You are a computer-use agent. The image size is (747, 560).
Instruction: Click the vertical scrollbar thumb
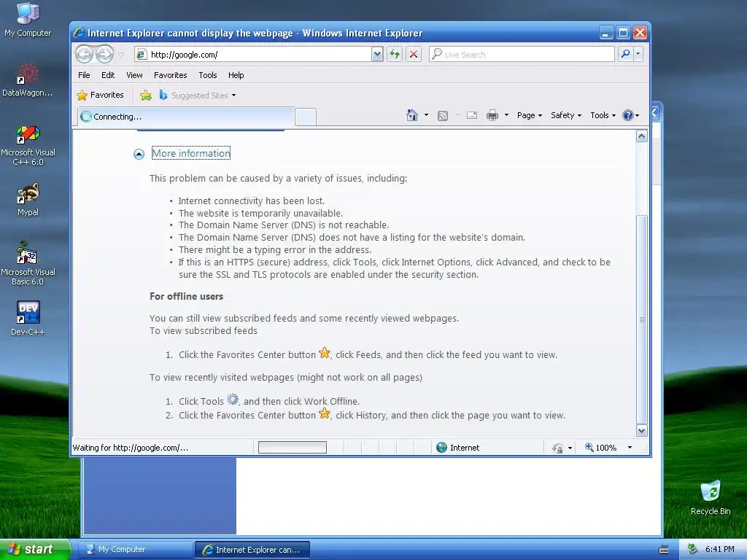642,319
